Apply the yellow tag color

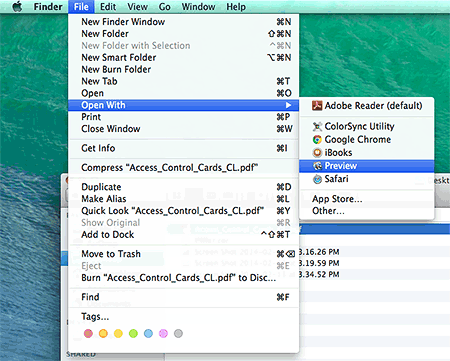118,333
